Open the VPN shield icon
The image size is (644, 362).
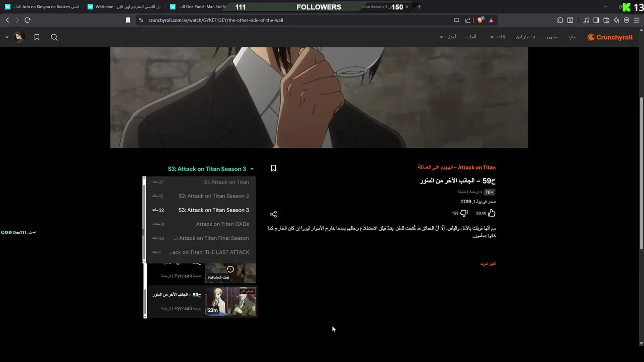(x=626, y=20)
